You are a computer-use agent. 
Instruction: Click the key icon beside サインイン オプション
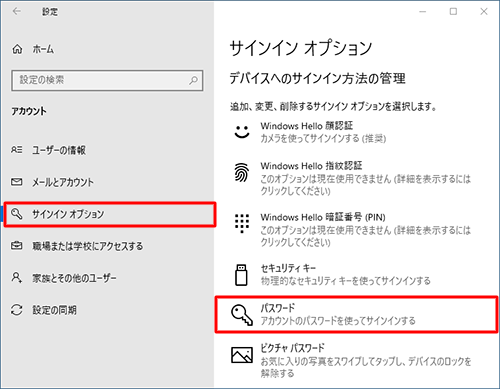[17, 214]
